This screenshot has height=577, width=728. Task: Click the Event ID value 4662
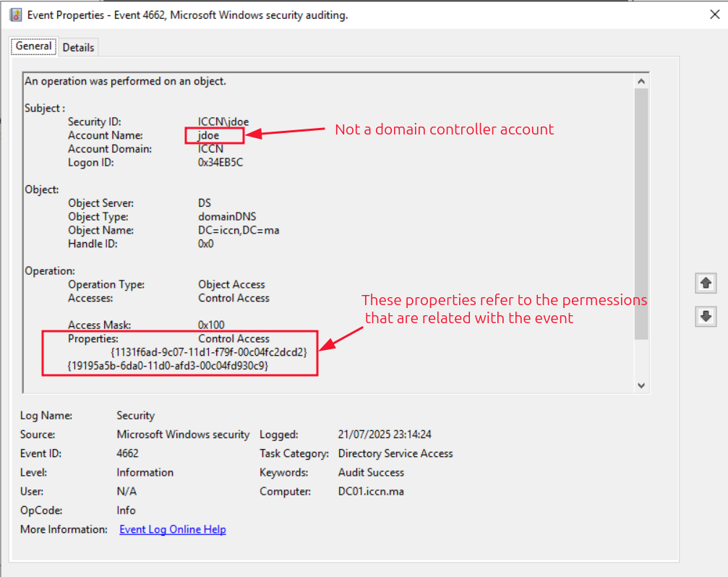coord(127,453)
